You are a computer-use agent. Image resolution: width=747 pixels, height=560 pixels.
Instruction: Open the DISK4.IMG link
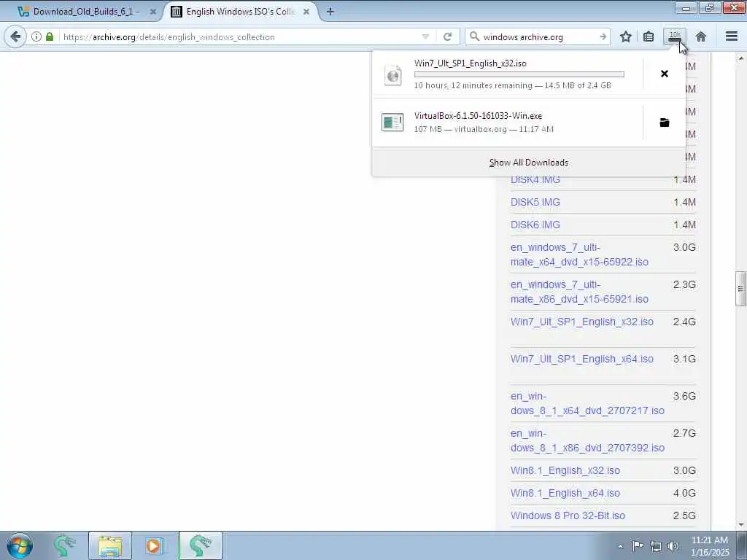point(535,179)
